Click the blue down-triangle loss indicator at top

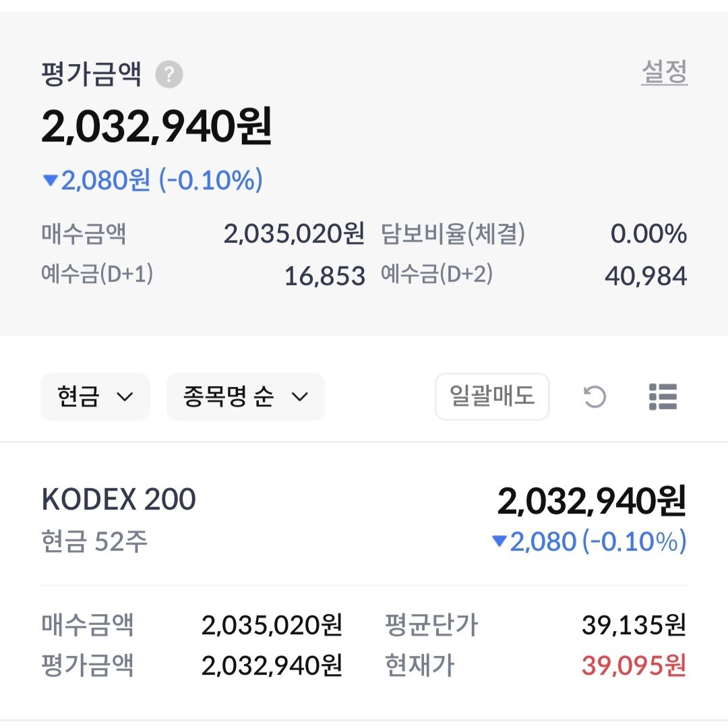coord(51,181)
